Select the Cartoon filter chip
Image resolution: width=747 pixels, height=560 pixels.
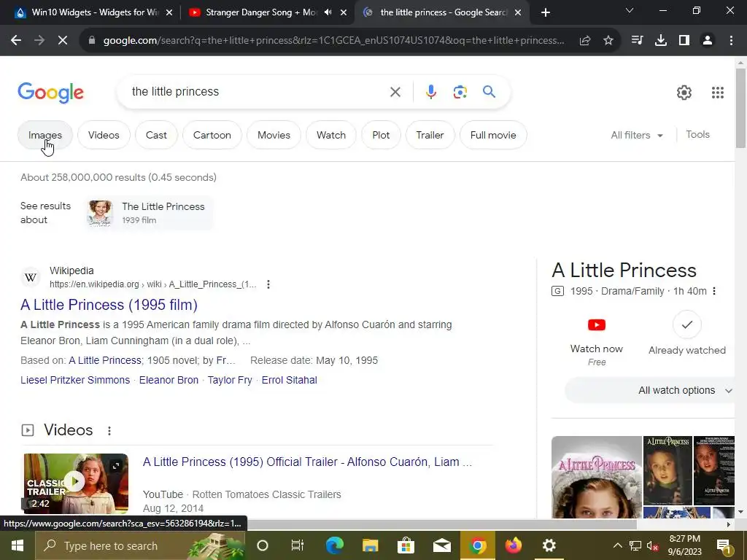tap(212, 135)
